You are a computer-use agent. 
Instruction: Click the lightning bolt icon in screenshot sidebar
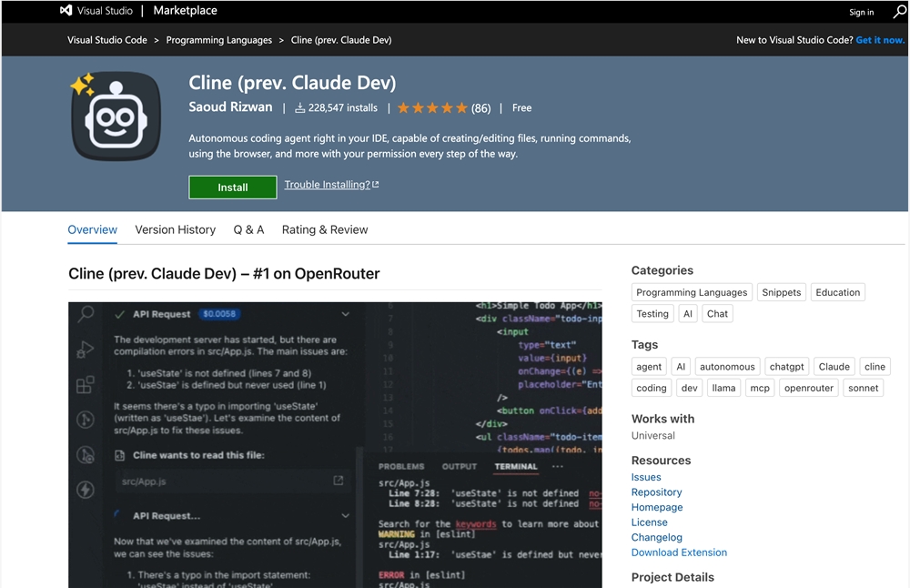(x=86, y=490)
